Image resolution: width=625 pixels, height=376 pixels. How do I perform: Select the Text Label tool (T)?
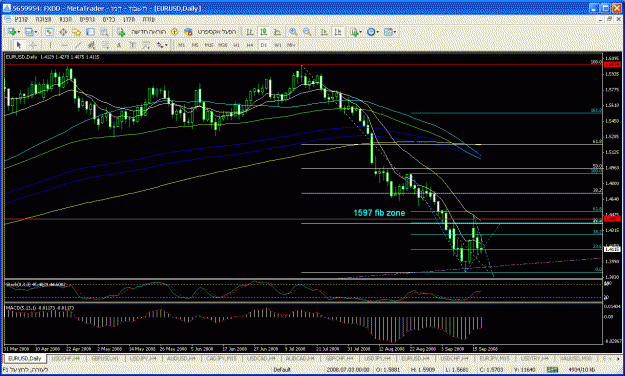click(x=132, y=45)
